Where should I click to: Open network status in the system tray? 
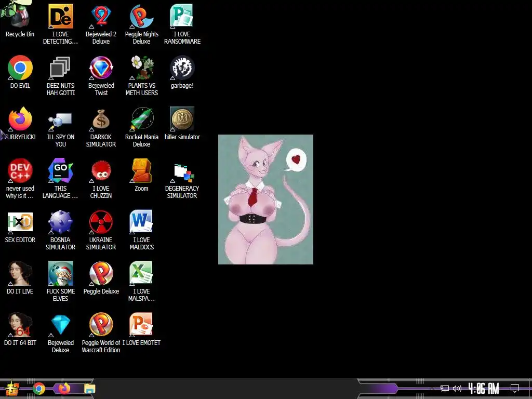point(445,389)
